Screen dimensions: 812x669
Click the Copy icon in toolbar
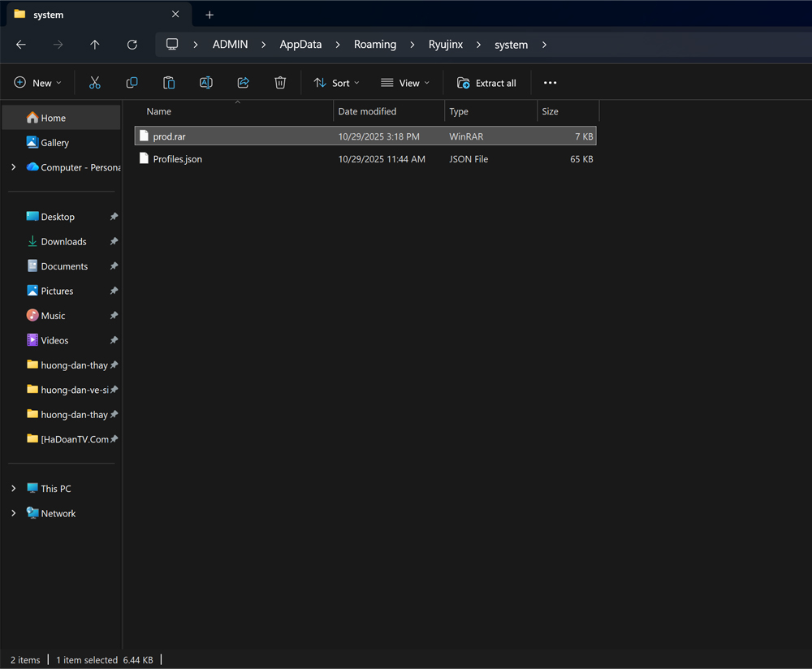click(132, 83)
